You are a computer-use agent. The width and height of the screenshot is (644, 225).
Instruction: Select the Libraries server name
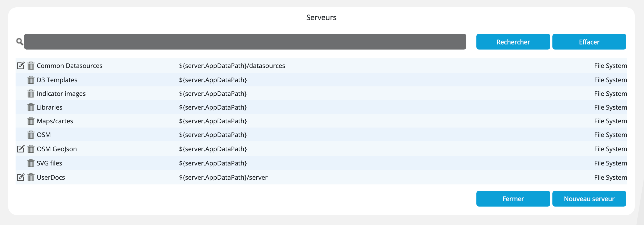(50, 107)
